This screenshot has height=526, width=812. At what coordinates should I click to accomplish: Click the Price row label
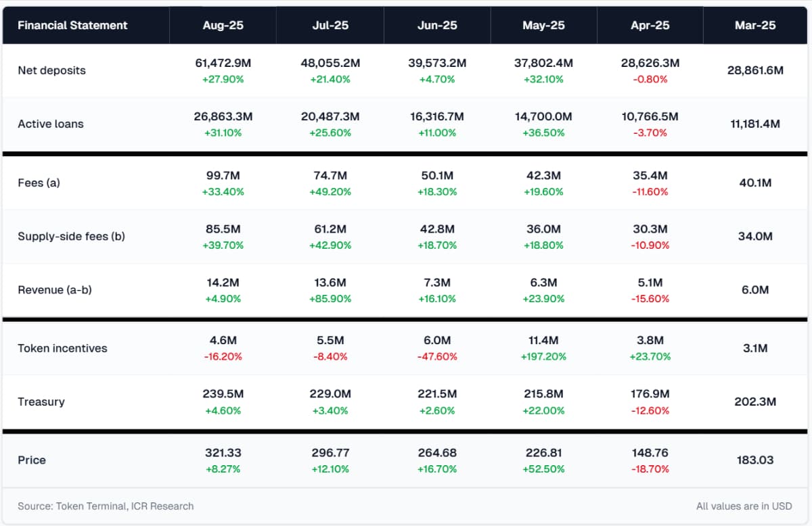click(32, 460)
